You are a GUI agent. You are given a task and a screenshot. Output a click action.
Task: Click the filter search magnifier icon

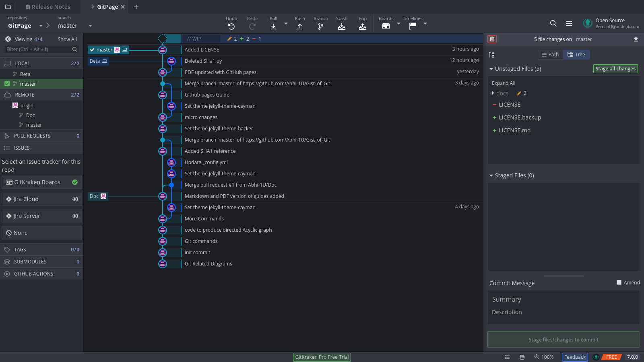pyautogui.click(x=75, y=49)
